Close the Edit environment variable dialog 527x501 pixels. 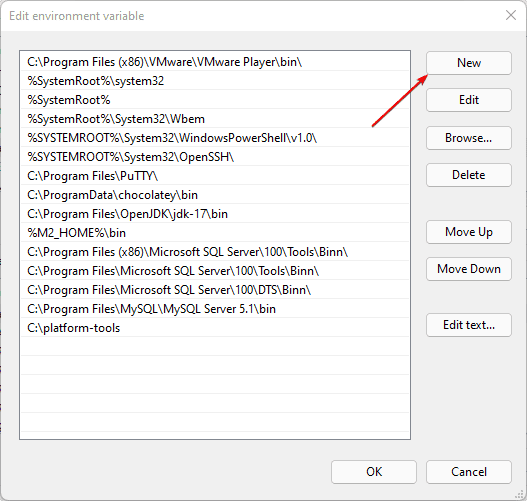tap(511, 15)
